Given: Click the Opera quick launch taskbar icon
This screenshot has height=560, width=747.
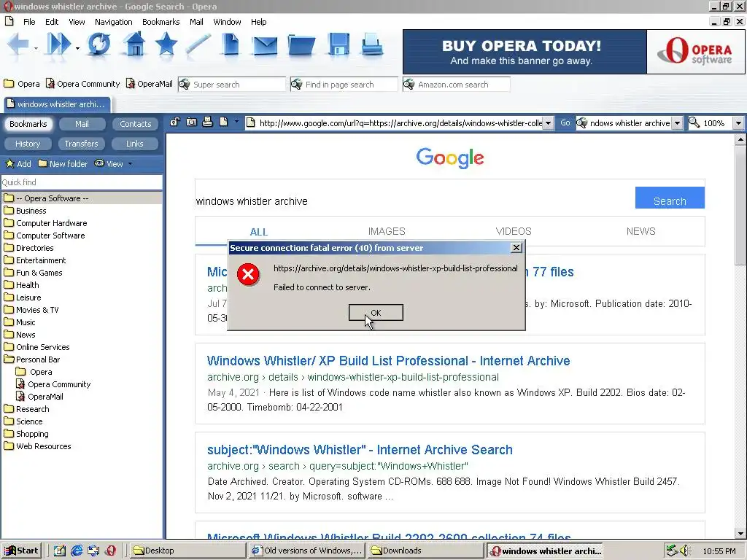Looking at the screenshot, I should [x=111, y=551].
